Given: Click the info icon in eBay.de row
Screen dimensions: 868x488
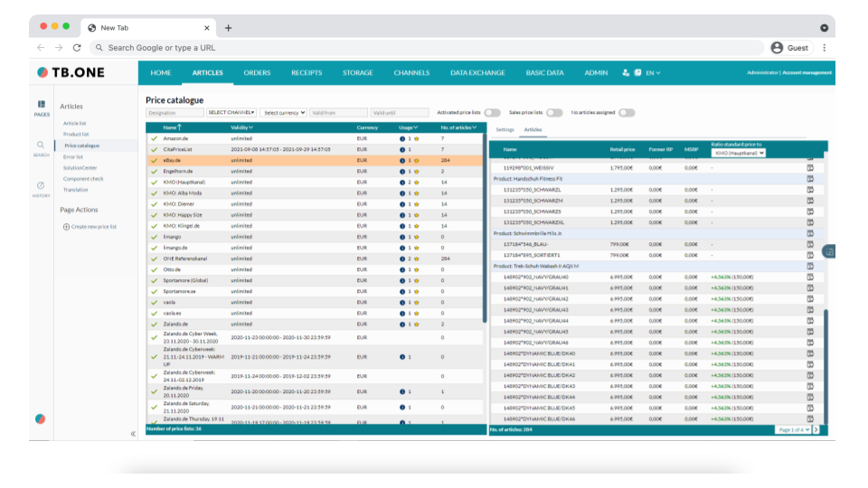Looking at the screenshot, I should pos(402,160).
